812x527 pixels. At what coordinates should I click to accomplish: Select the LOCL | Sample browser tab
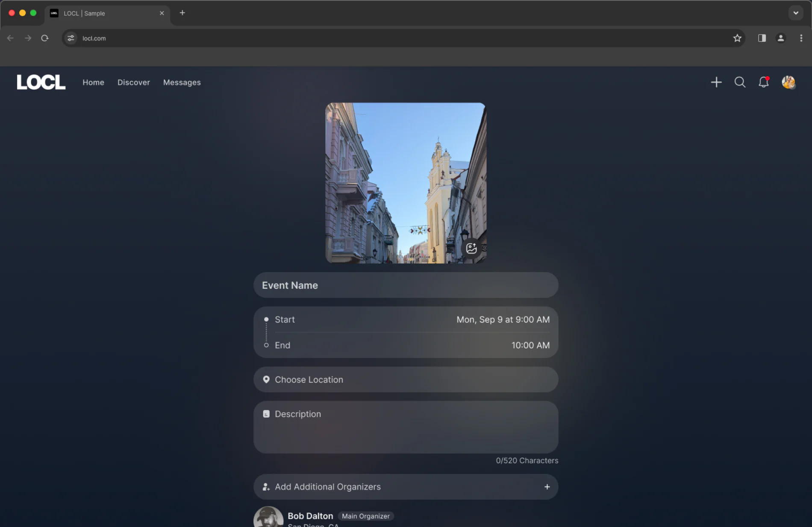[x=107, y=13]
